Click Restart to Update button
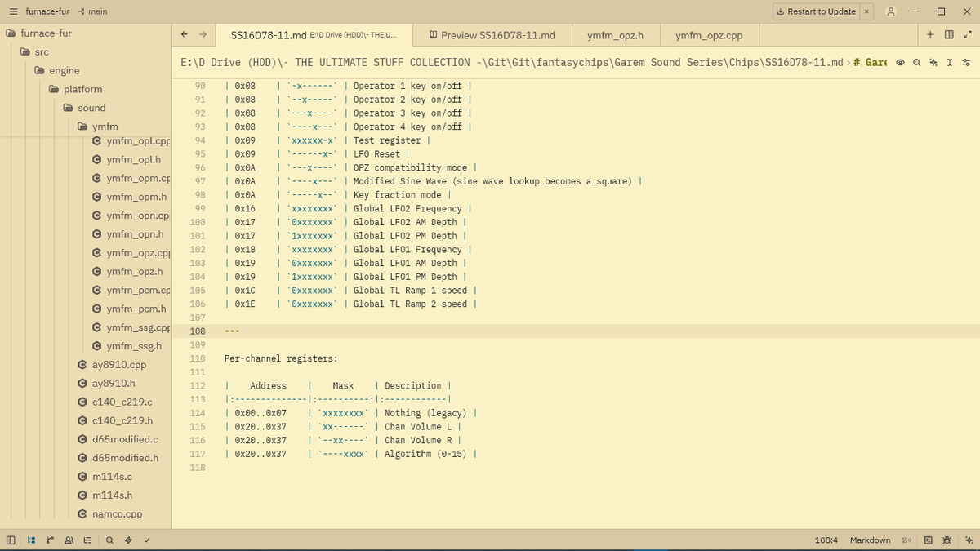The width and height of the screenshot is (980, 551). 817,11
